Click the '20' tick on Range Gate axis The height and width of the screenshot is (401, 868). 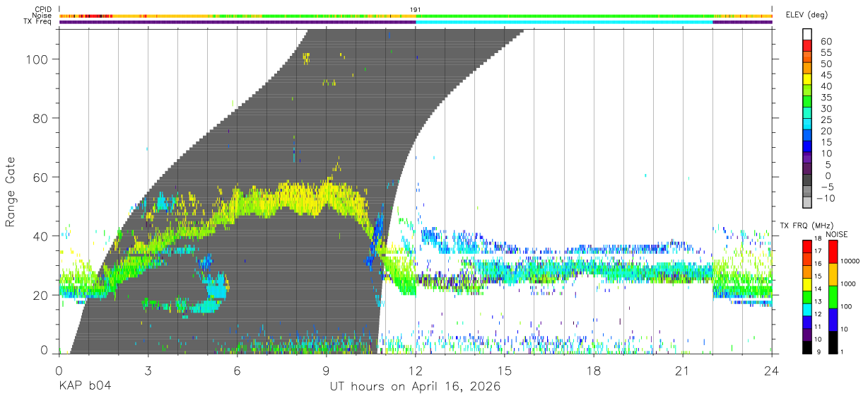click(42, 294)
